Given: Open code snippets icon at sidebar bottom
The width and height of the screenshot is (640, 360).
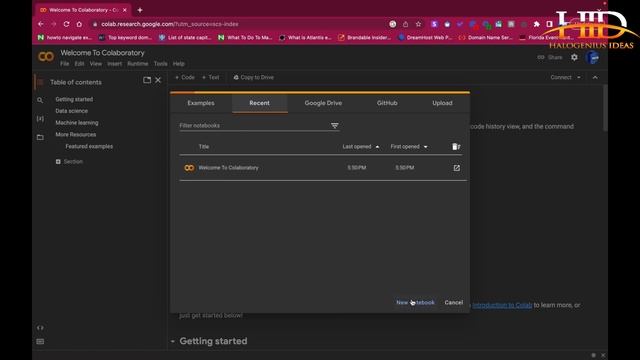Looking at the screenshot, I should click(40, 328).
